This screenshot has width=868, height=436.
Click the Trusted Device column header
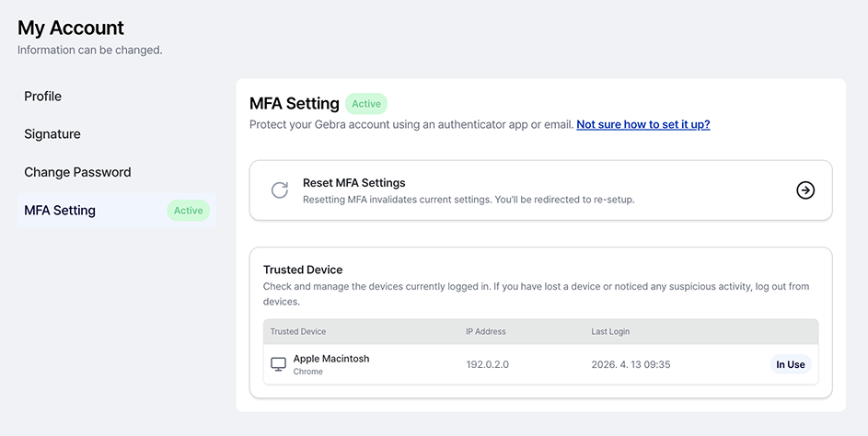(298, 331)
